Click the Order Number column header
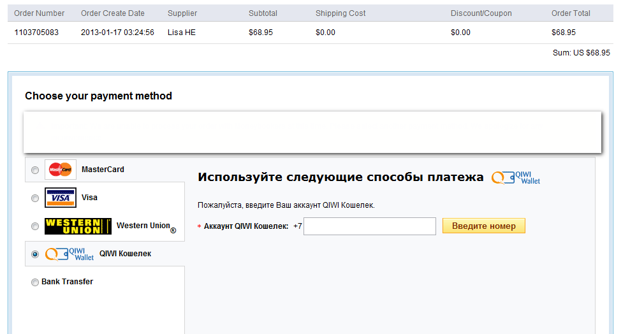The height and width of the screenshot is (334, 644). [x=39, y=13]
